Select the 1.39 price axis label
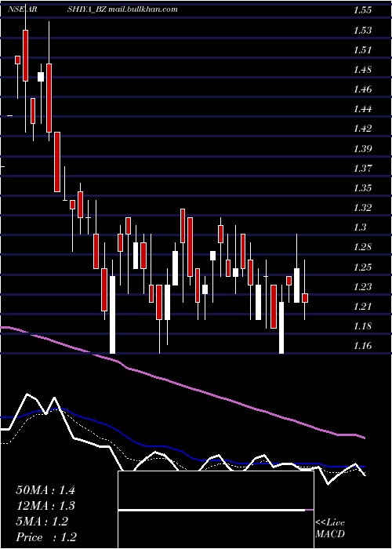The width and height of the screenshot is (392, 549). pos(362,148)
